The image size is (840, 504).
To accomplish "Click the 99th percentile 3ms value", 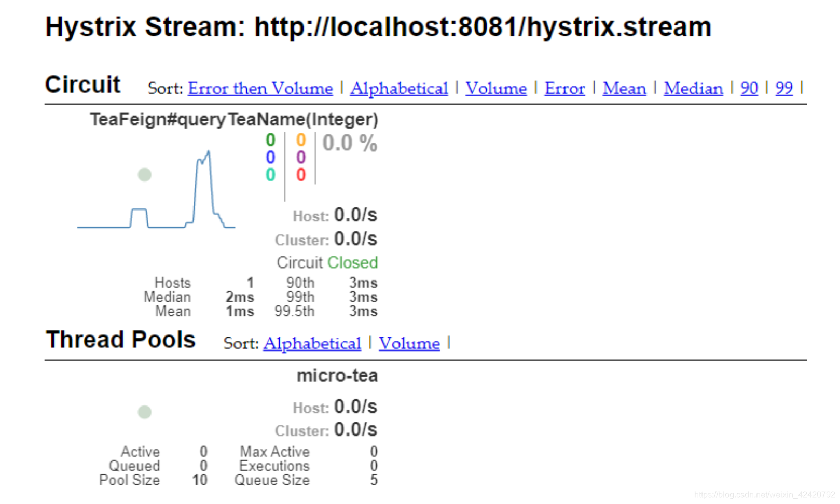I will click(x=363, y=297).
